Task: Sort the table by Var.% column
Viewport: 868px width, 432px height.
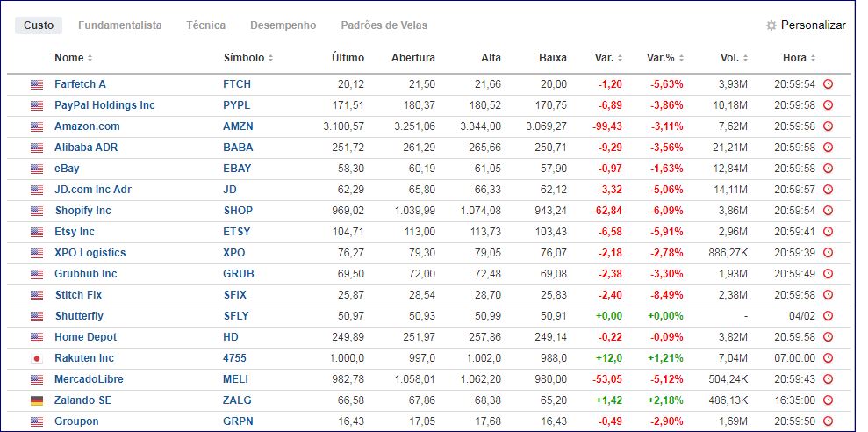Action: pyautogui.click(x=665, y=58)
